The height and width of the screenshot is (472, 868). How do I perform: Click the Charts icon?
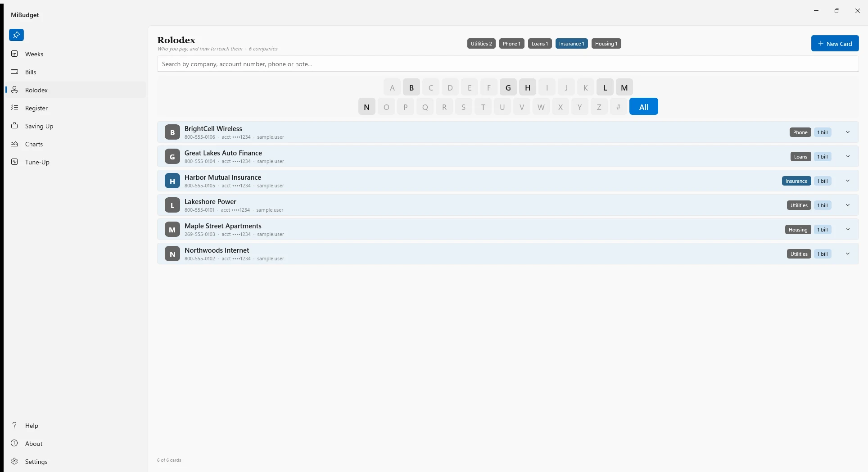pos(14,144)
